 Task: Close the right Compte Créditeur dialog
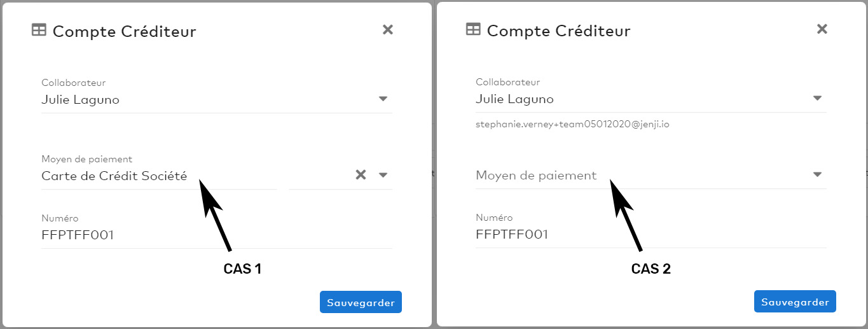coord(822,29)
